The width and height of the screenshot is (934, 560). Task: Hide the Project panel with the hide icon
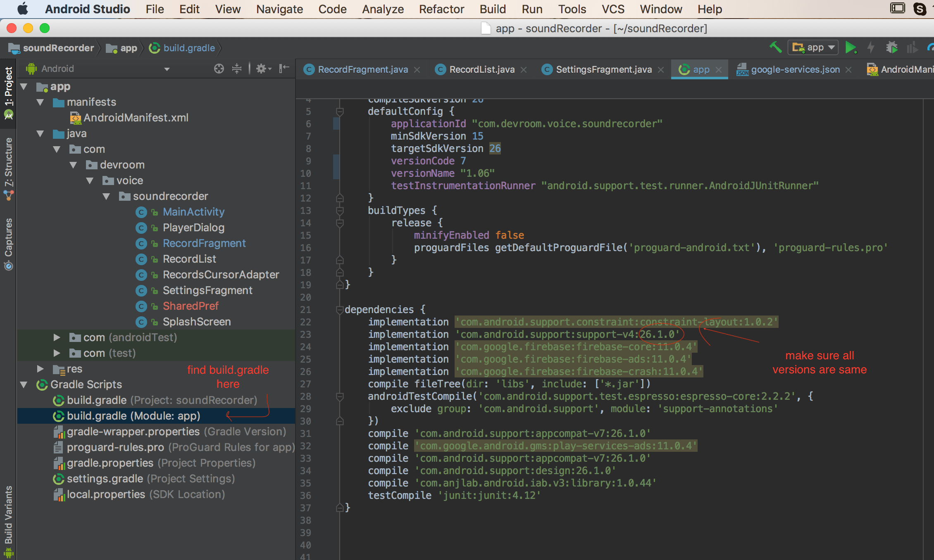[284, 68]
